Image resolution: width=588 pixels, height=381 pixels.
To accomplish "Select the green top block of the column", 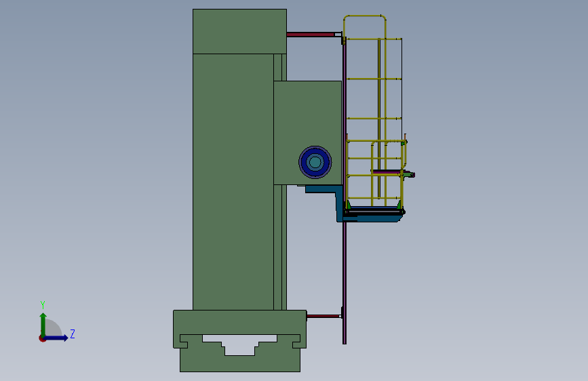I will 239,31.
